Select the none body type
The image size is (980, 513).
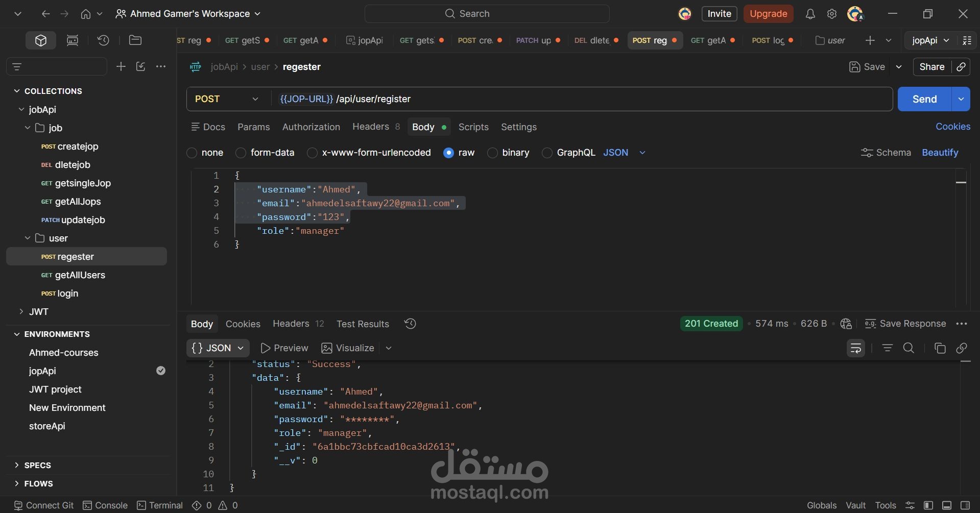coord(192,153)
